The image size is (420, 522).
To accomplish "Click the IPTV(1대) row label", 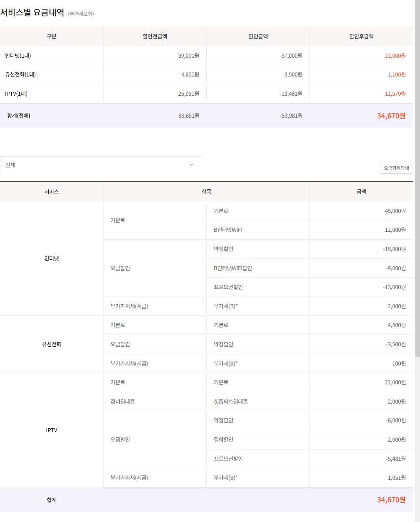I will point(16,94).
